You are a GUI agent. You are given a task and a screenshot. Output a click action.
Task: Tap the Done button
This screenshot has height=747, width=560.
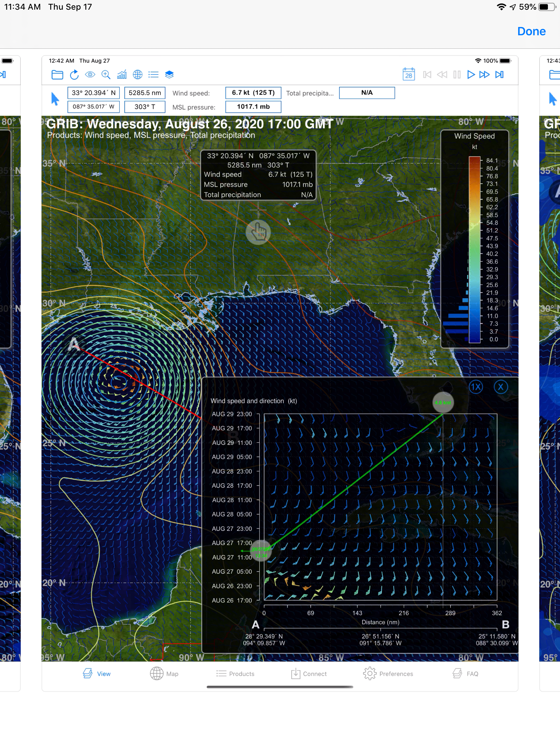[x=531, y=31]
